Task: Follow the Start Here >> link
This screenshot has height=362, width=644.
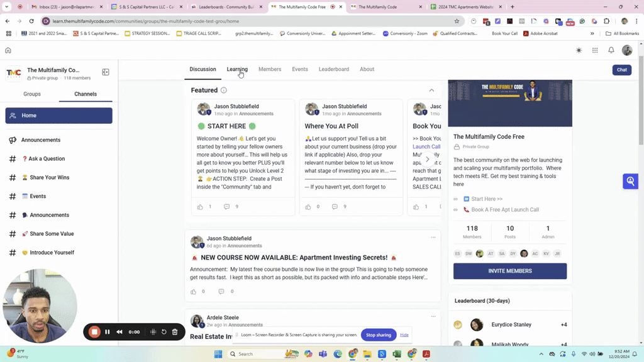Action: (x=487, y=199)
